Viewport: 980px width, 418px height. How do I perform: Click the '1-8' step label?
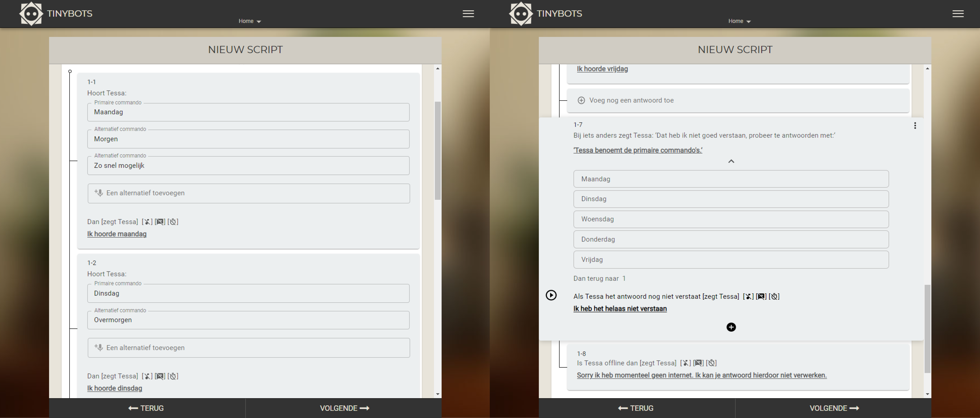[x=581, y=354]
